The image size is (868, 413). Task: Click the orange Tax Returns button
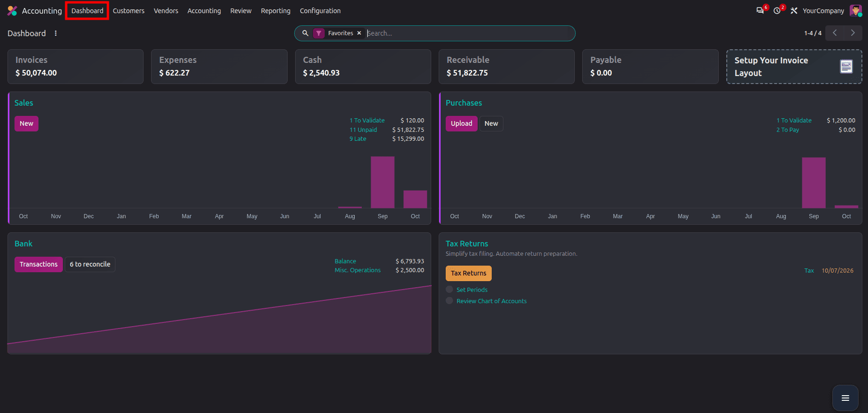(469, 273)
